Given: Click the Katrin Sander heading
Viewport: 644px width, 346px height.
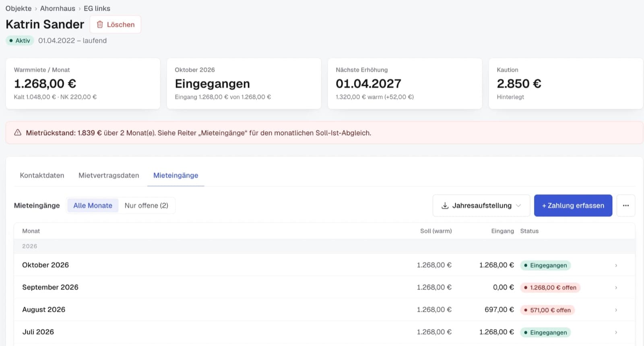Looking at the screenshot, I should [x=45, y=25].
